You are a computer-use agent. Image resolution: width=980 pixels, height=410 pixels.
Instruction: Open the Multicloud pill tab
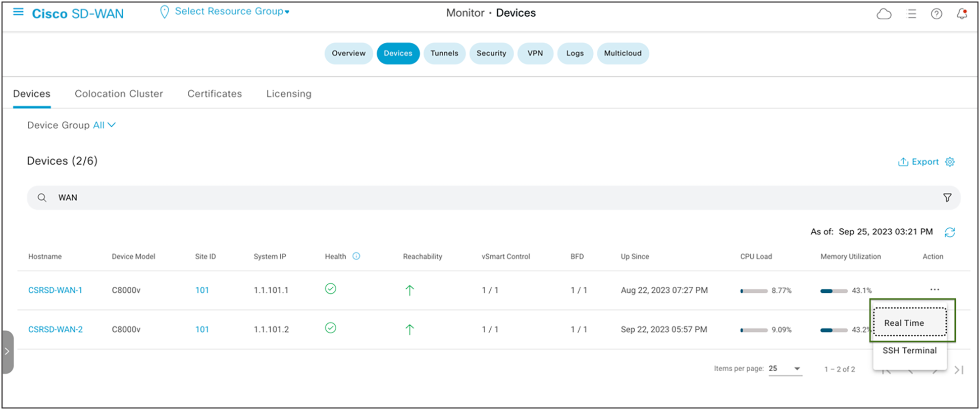point(623,54)
